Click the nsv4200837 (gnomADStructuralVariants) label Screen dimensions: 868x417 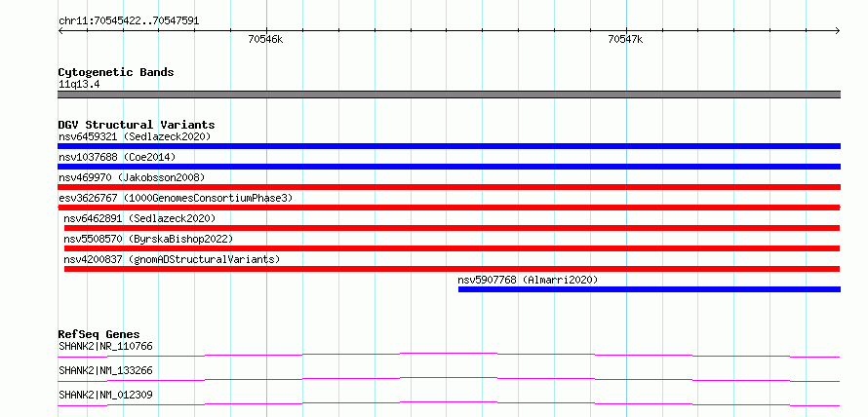click(x=173, y=259)
